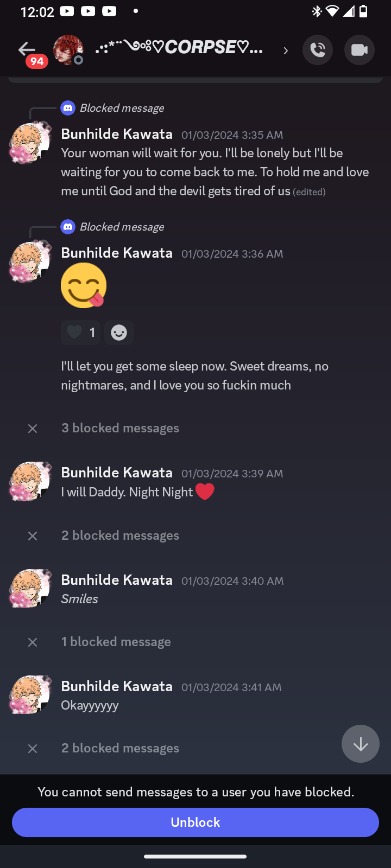The width and height of the screenshot is (391, 868).
Task: Reveal 2 blocked messages after Okayyyyyy
Action: coord(120,748)
